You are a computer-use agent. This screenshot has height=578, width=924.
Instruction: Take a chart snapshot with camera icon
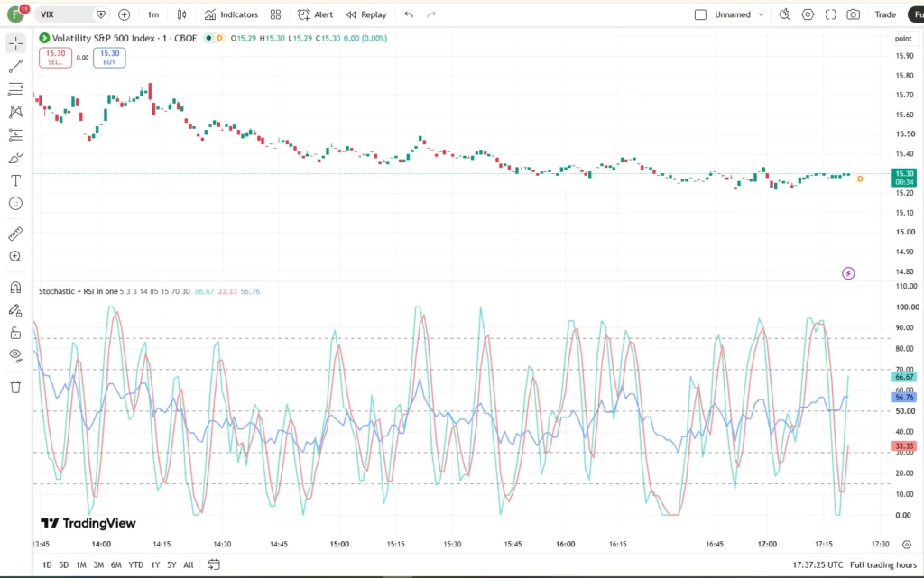point(854,14)
